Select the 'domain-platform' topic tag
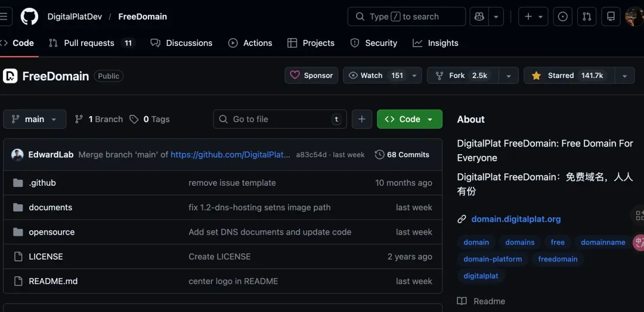Screen dimensions: 644x312 (493, 259)
